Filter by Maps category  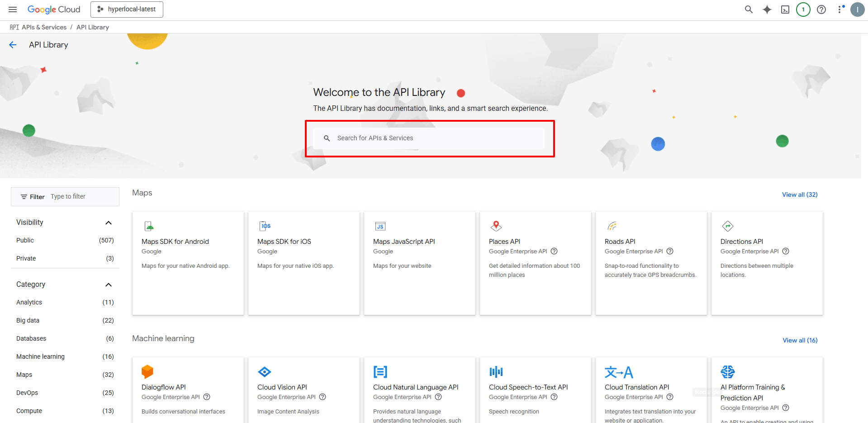click(65, 375)
